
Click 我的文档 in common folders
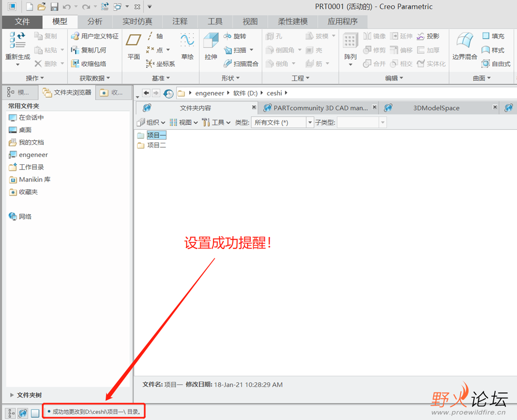[x=27, y=142]
